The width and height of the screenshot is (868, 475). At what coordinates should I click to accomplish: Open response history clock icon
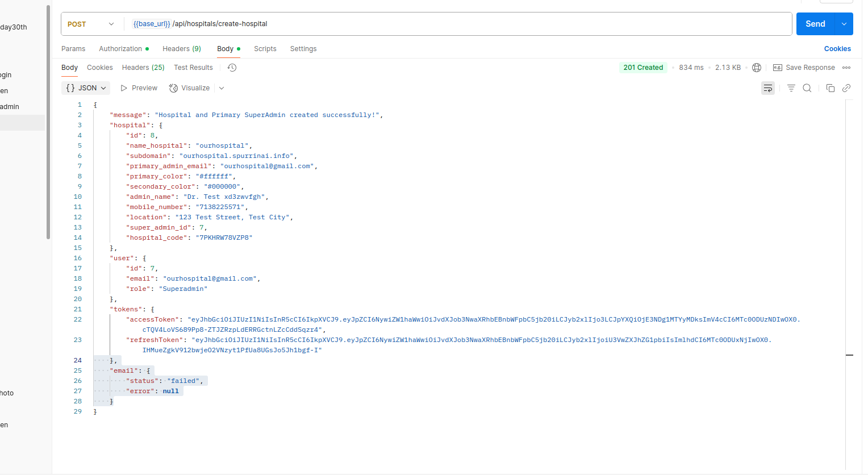pyautogui.click(x=232, y=68)
